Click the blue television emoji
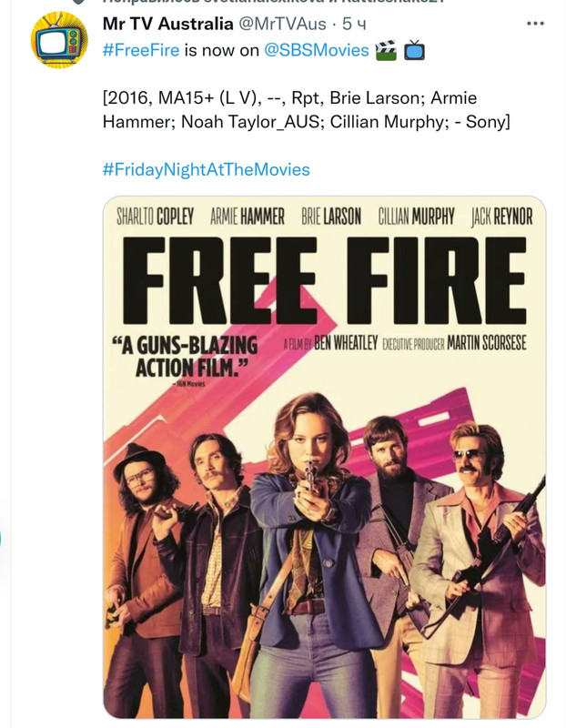 pyautogui.click(x=414, y=50)
